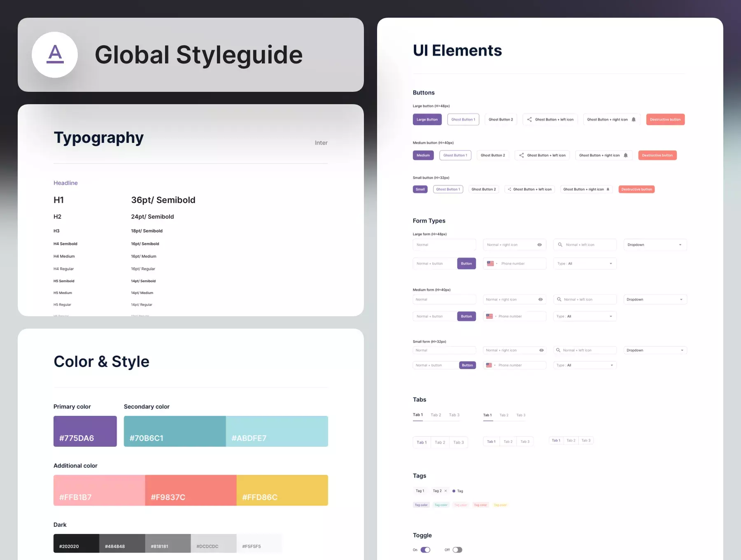Image resolution: width=741 pixels, height=560 pixels.
Task: Remove Tag 2 using its x icon
Action: pyautogui.click(x=445, y=491)
